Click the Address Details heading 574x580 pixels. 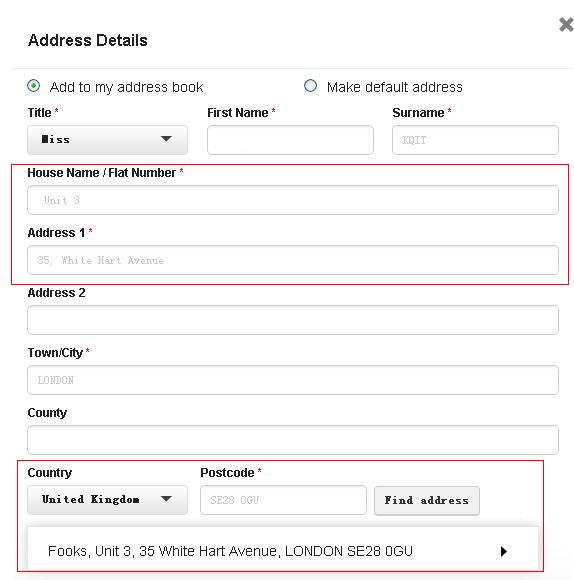pos(88,40)
